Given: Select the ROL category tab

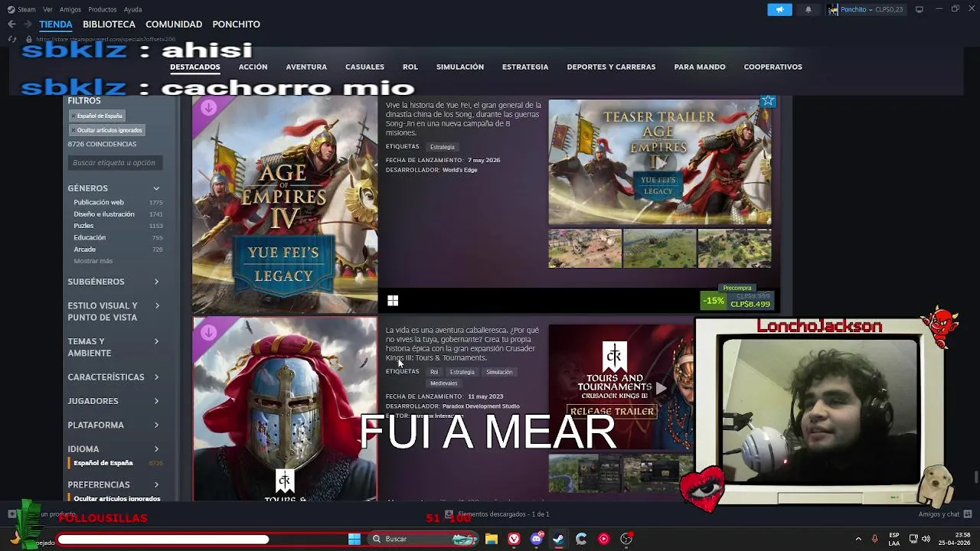Looking at the screenshot, I should coord(410,67).
